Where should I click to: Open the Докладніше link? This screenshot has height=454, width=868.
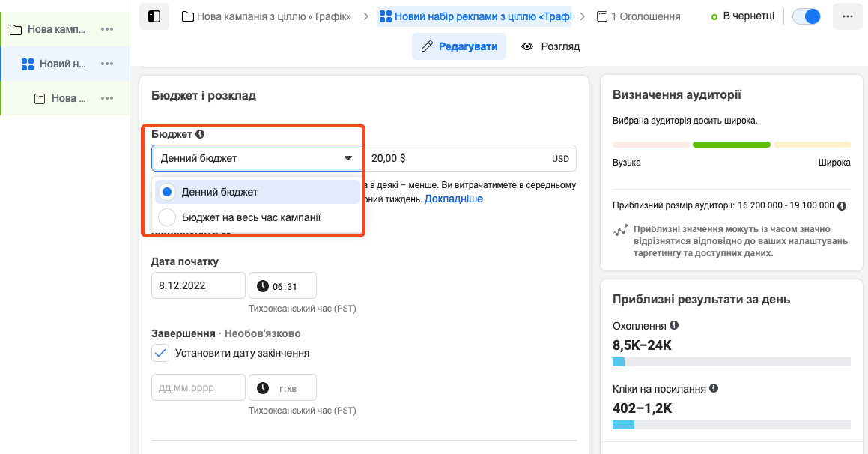tap(454, 199)
